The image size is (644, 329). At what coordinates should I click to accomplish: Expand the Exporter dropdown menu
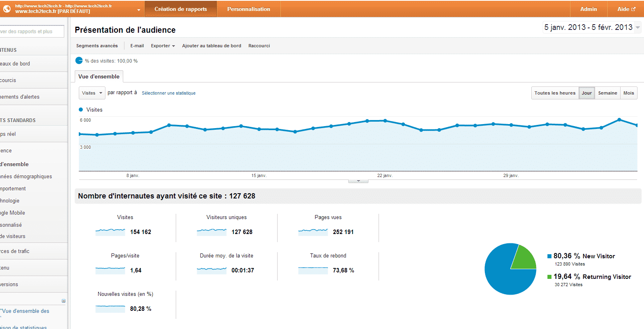(163, 46)
